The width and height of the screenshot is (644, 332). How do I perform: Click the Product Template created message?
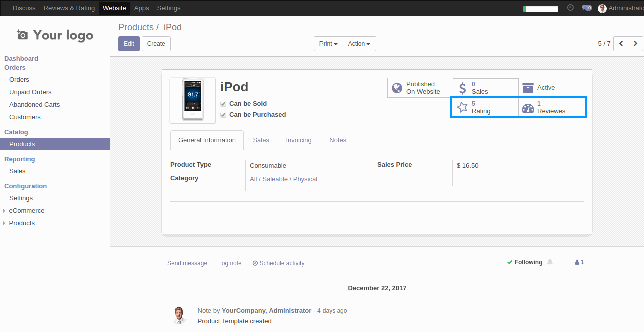click(x=235, y=321)
